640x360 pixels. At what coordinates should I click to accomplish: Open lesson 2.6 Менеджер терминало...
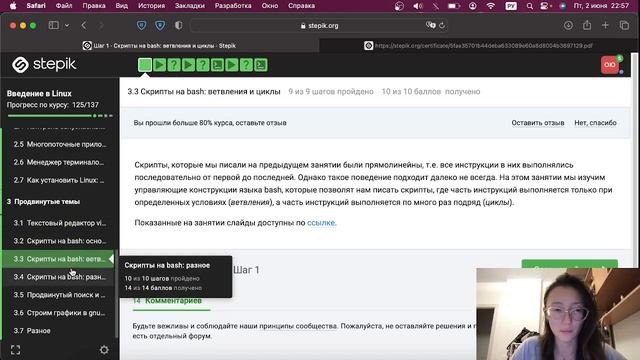[x=60, y=162]
